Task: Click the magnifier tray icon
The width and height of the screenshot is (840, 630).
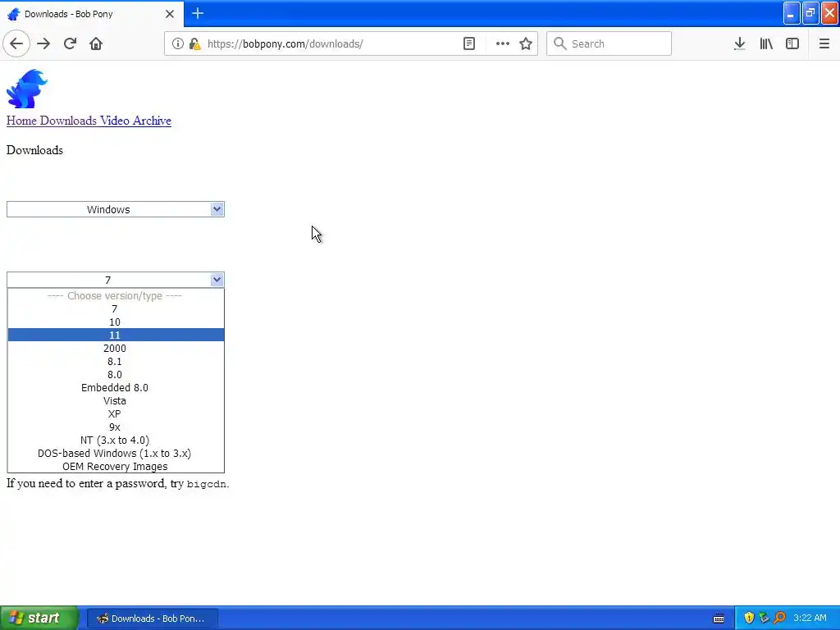Action: [779, 619]
